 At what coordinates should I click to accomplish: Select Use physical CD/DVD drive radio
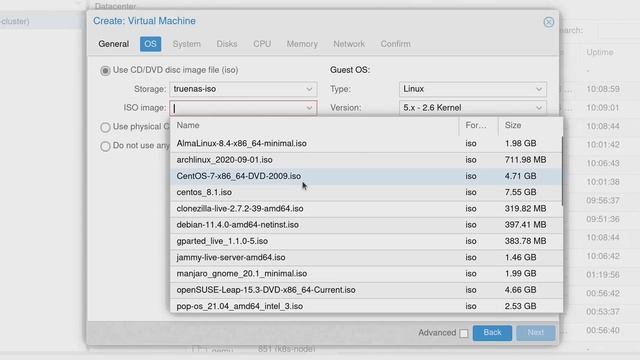[105, 127]
